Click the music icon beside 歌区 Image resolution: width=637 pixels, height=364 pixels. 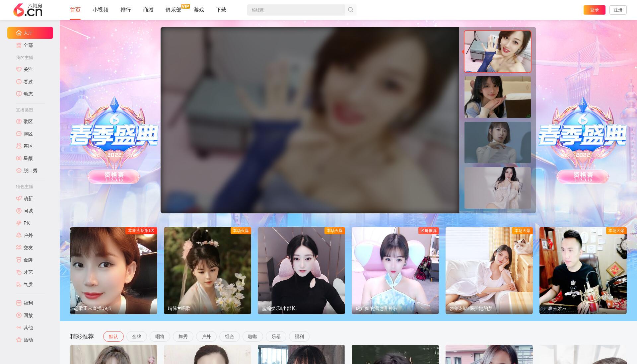(x=19, y=121)
